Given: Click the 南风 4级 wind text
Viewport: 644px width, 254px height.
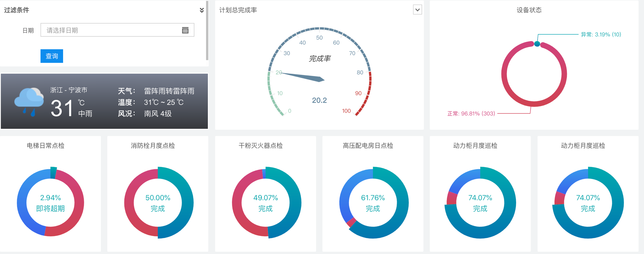Looking at the screenshot, I should click(x=158, y=113).
